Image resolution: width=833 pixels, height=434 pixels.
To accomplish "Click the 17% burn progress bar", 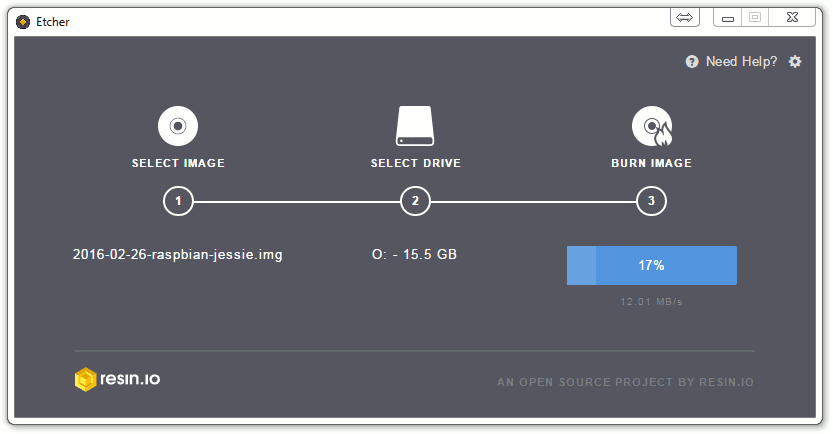I will tap(652, 265).
